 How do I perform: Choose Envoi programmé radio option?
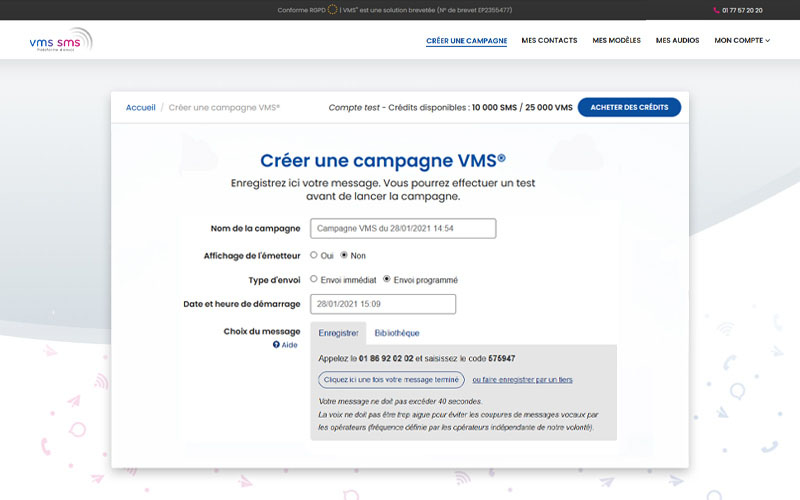point(387,279)
